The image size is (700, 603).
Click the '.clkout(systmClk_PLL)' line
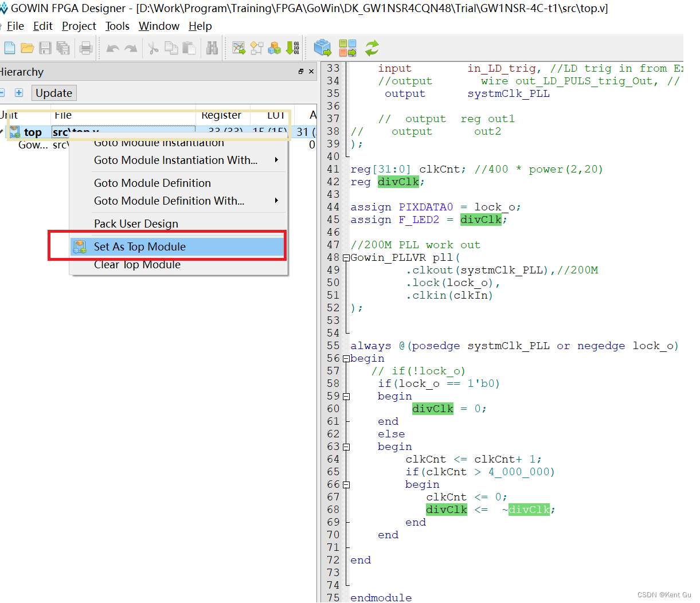[x=502, y=270]
